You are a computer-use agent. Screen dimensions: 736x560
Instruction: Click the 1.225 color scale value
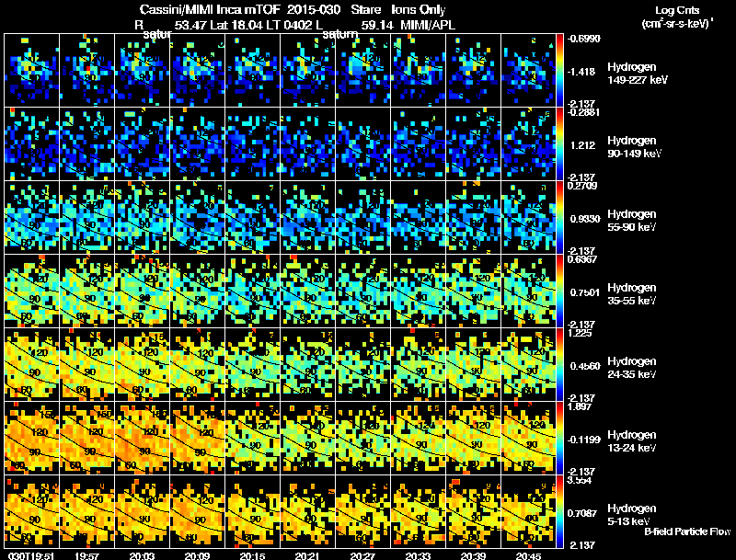tap(580, 333)
